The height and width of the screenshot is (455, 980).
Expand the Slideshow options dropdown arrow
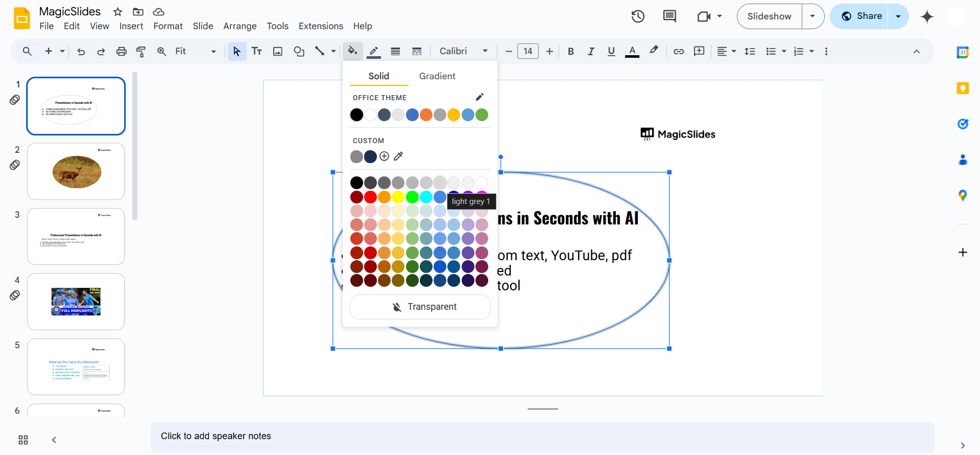[812, 16]
